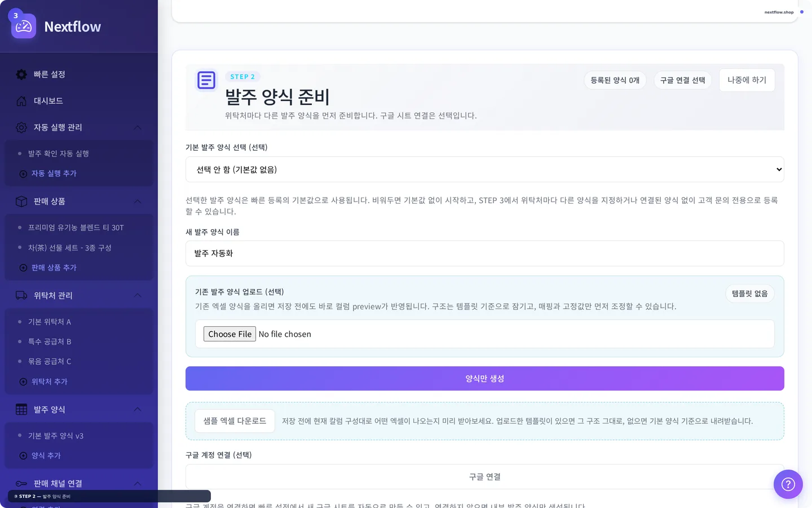Click the Nextflow logo icon

23,25
